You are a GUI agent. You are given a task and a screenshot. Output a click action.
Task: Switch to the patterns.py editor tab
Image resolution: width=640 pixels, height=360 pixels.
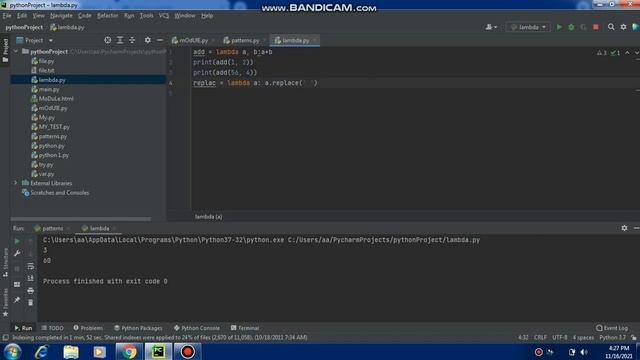[x=245, y=40]
